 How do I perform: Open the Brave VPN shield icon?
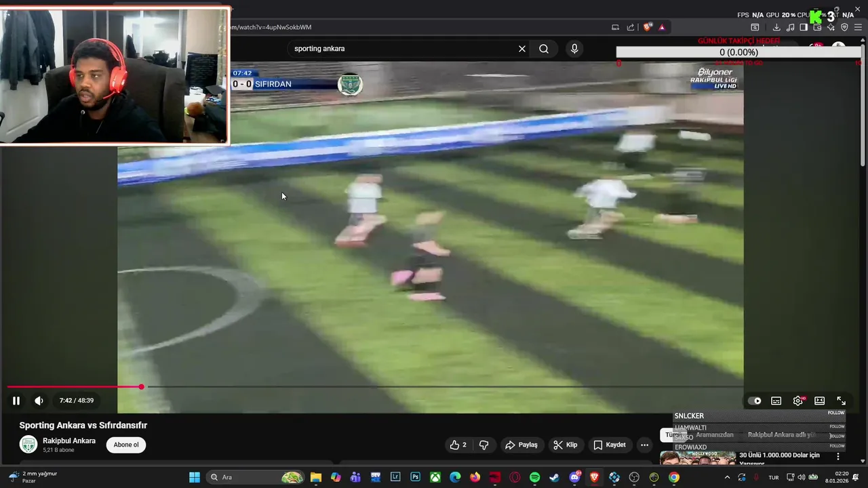point(844,27)
